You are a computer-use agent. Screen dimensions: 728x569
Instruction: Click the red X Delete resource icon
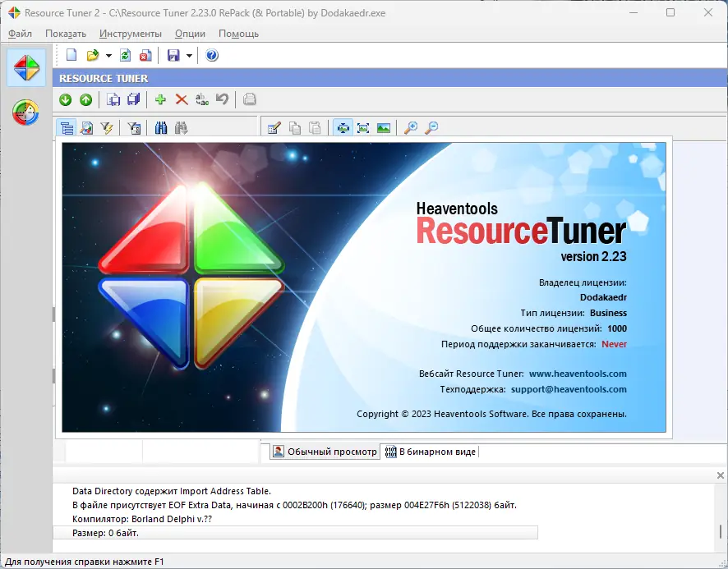click(x=182, y=99)
